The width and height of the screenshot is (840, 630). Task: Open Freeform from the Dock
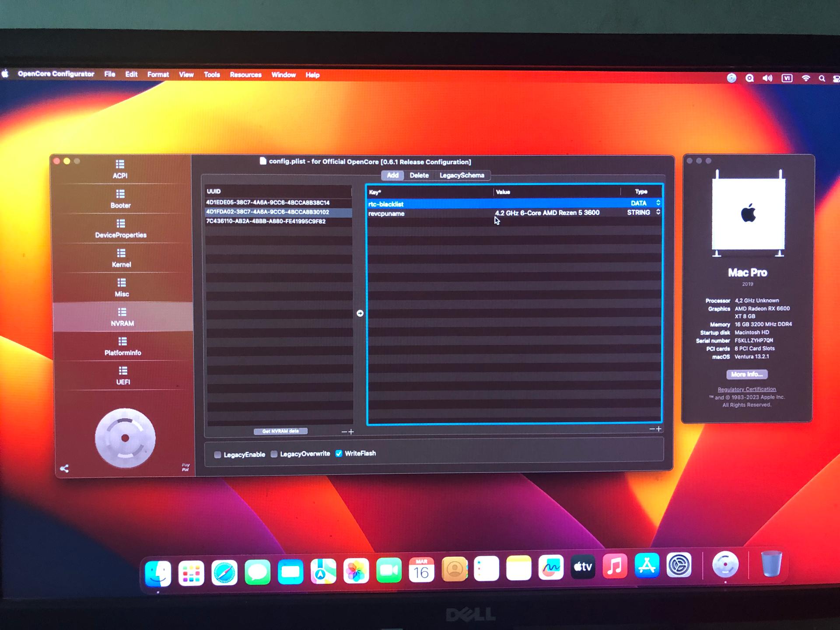coord(551,567)
